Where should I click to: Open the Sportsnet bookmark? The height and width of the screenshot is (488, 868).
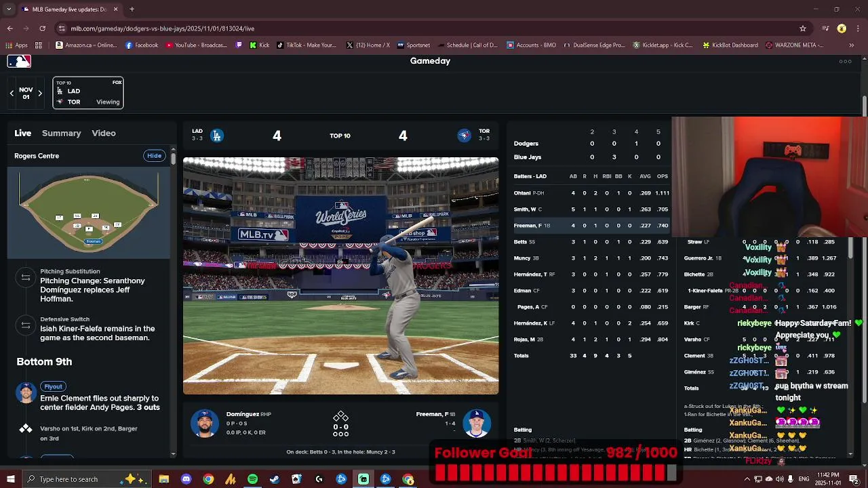tap(414, 45)
